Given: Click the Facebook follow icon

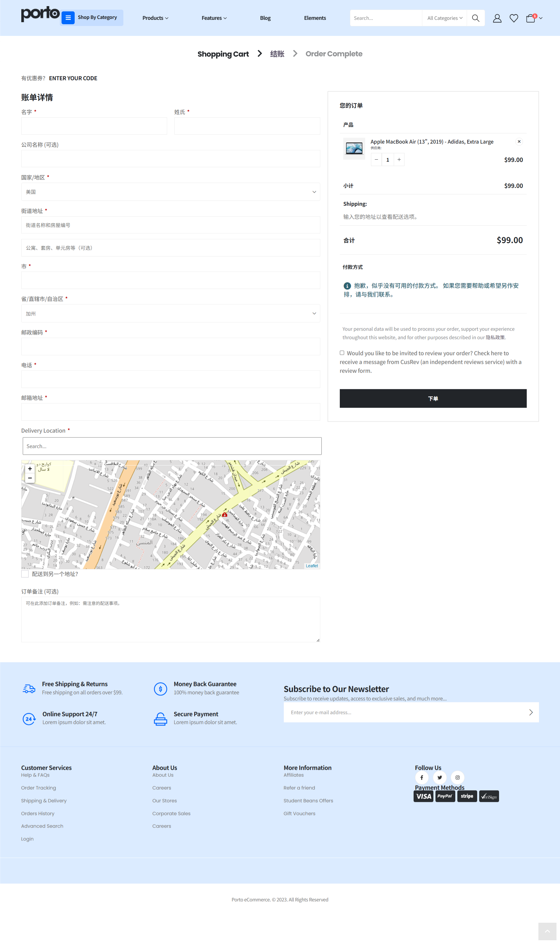Looking at the screenshot, I should (421, 777).
